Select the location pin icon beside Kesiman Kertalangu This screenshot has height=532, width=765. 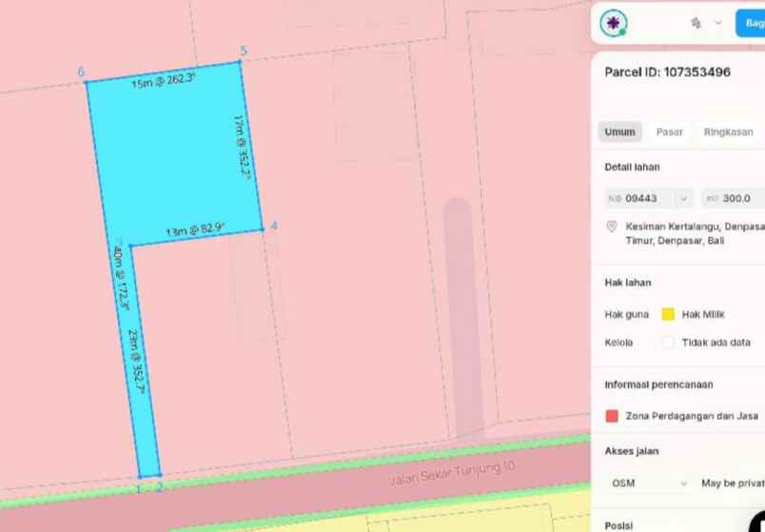611,227
